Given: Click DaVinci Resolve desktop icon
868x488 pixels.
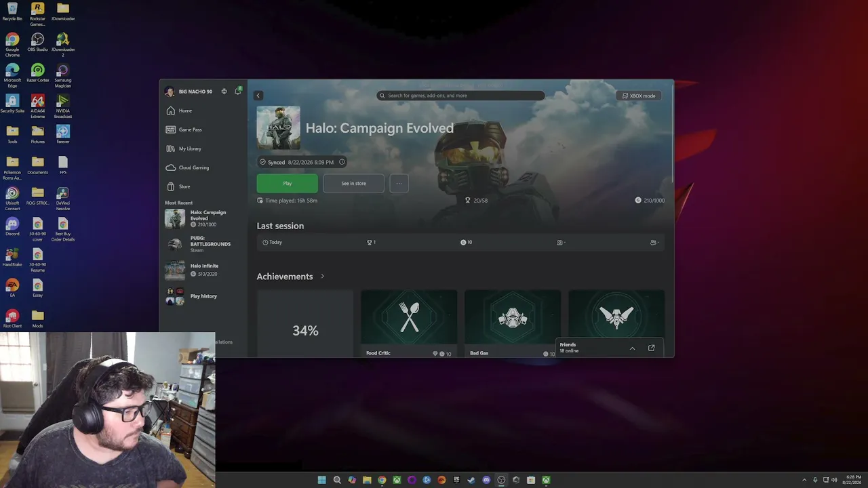Looking at the screenshot, I should click(x=63, y=199).
